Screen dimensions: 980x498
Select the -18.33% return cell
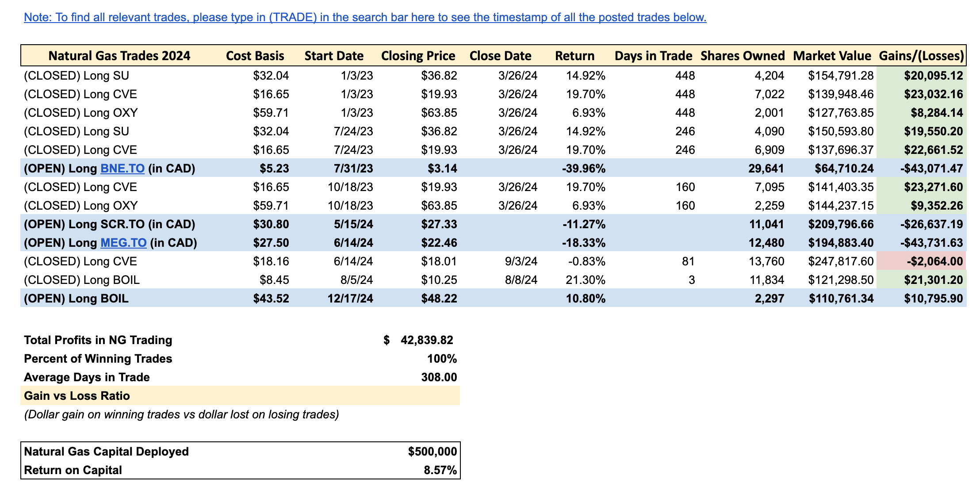584,243
